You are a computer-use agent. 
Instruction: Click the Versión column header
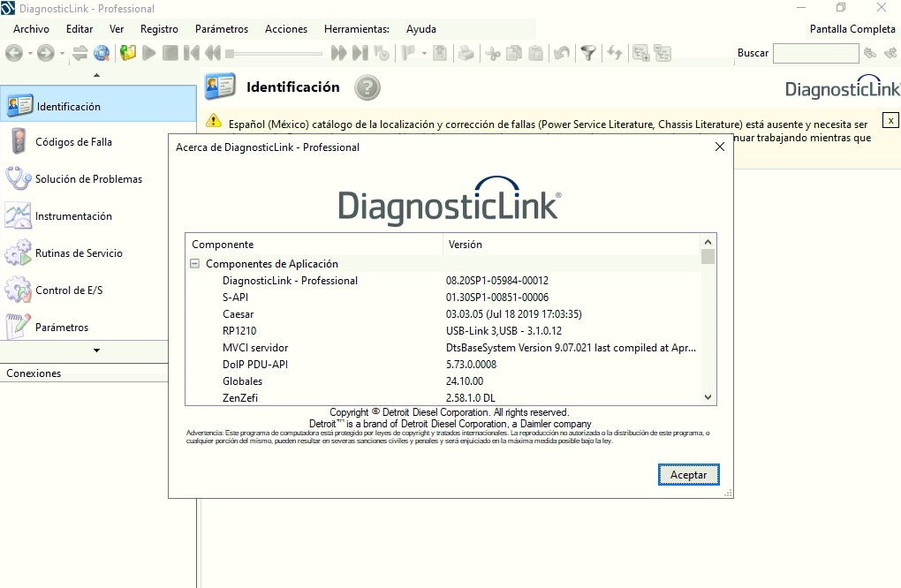pos(572,244)
